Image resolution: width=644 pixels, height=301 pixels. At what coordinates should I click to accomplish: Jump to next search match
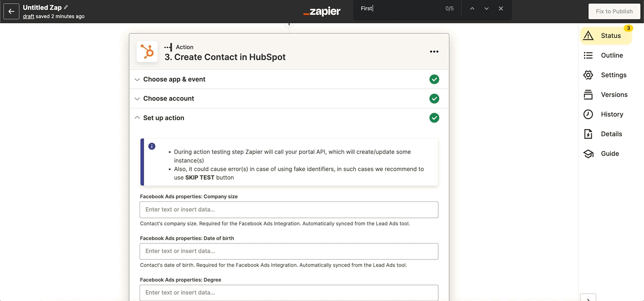click(487, 8)
